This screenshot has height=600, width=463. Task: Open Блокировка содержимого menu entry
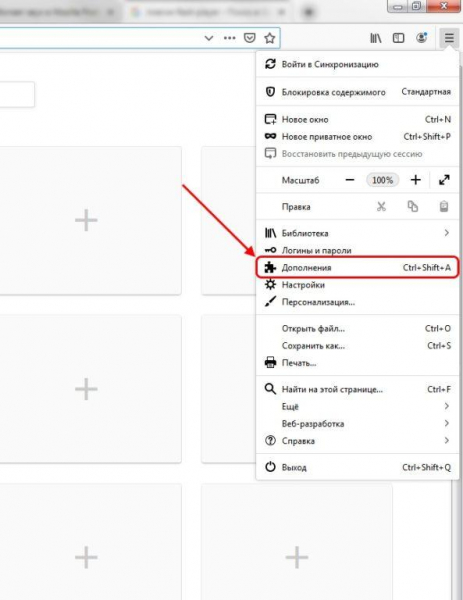[357, 92]
